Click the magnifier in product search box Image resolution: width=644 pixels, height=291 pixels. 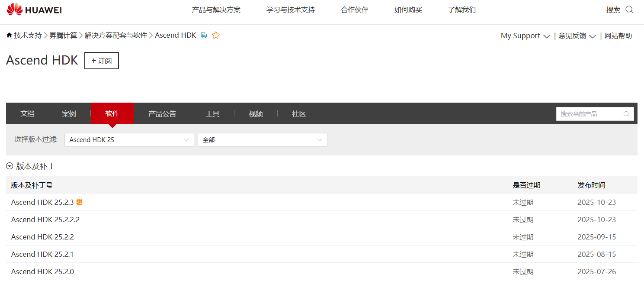click(x=626, y=114)
